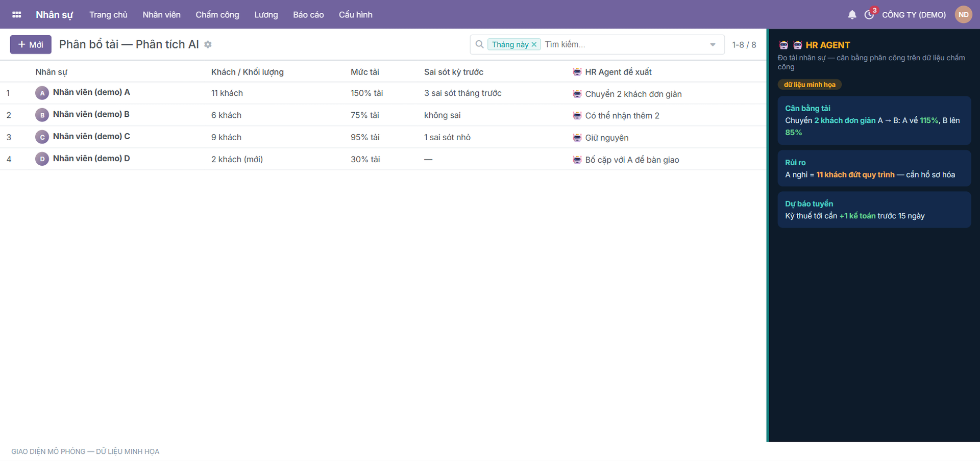Remove the 'Tháng này' filter tag
The height and width of the screenshot is (461, 980).
pyautogui.click(x=534, y=44)
